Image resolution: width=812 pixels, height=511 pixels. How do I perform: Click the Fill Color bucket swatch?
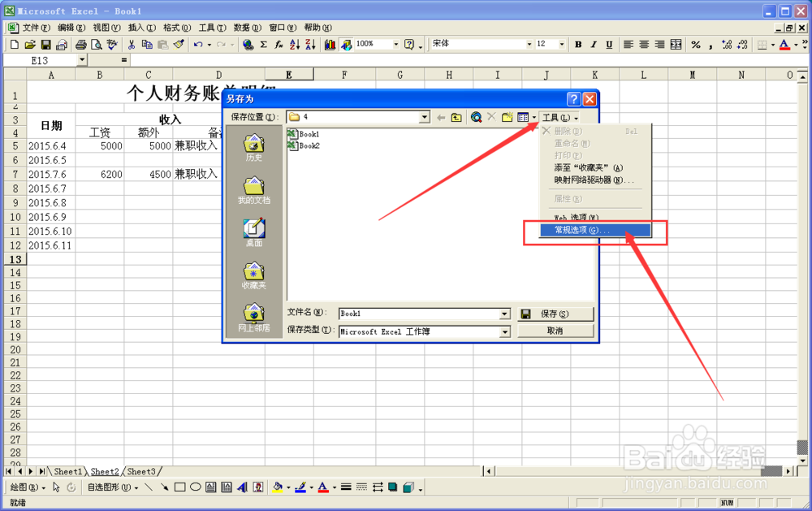(278, 487)
